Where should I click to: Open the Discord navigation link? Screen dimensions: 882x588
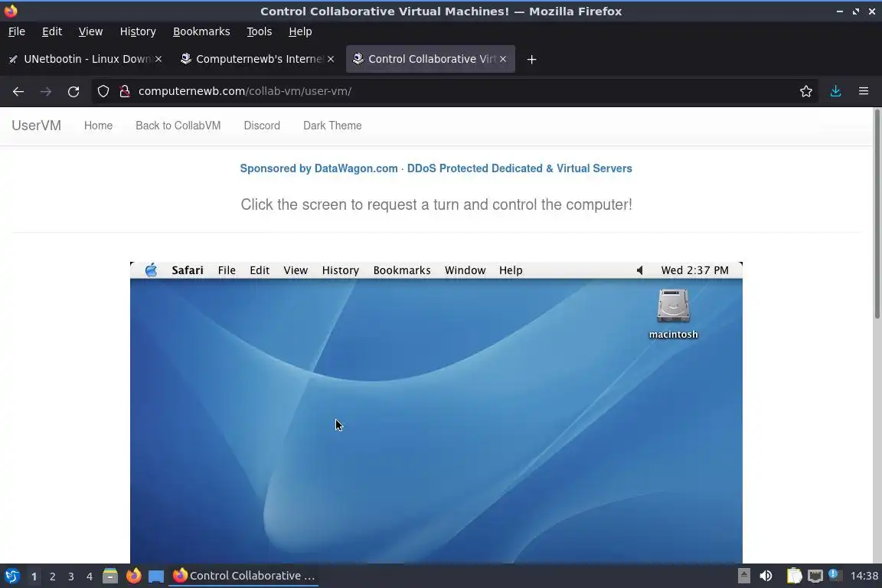(x=262, y=126)
